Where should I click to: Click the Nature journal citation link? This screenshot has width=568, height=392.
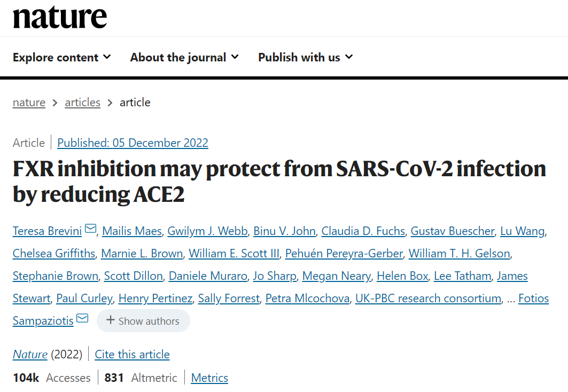(x=30, y=354)
